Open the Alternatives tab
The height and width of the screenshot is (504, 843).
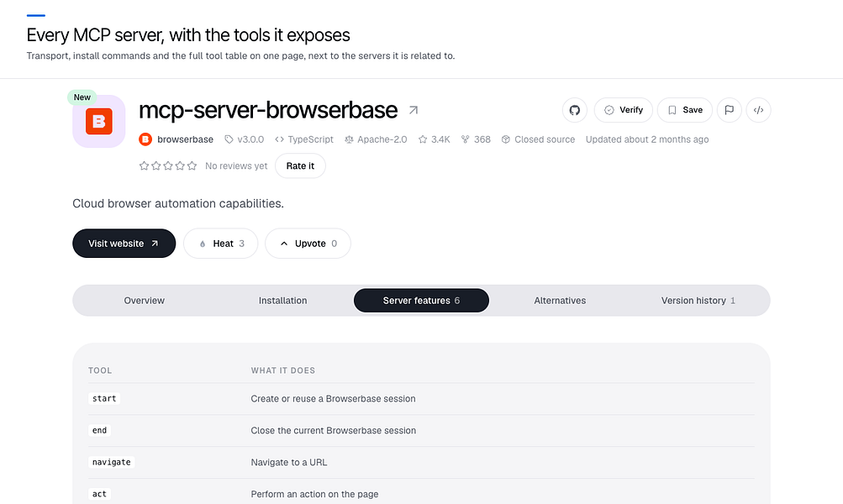pos(560,301)
